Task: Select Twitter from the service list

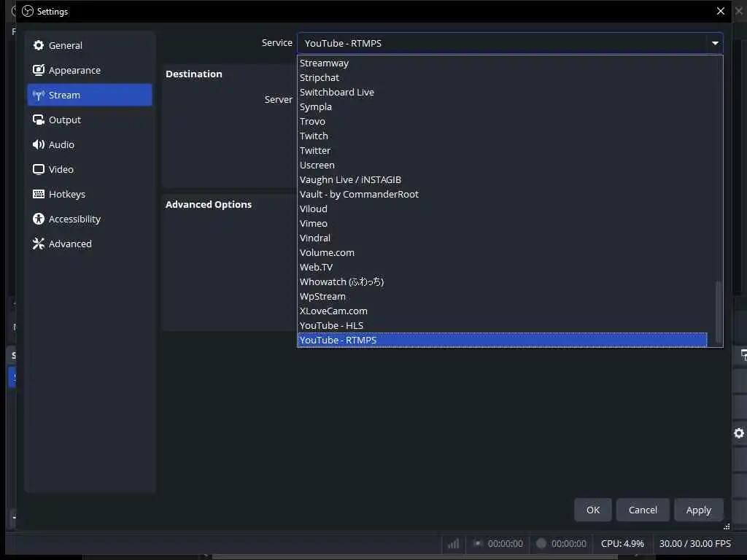Action: 502,150
